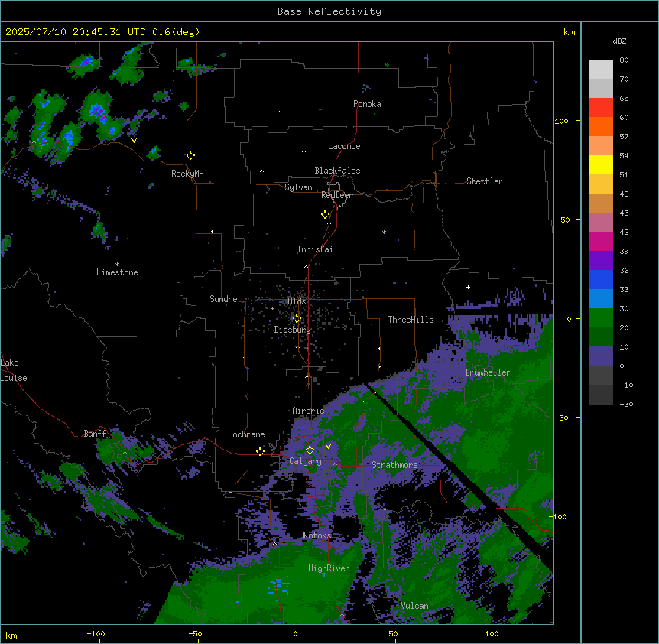
Task: Click the Limestone label
Action: click(x=117, y=272)
